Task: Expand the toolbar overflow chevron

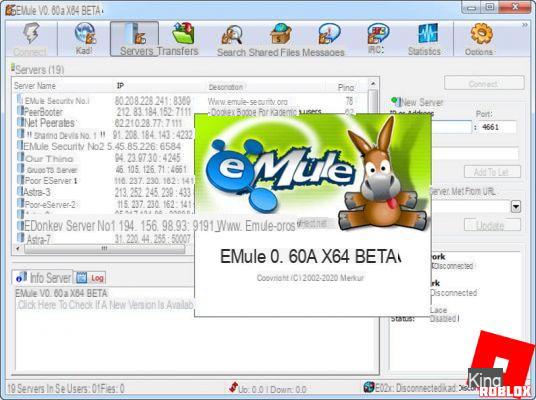Action: [524, 25]
